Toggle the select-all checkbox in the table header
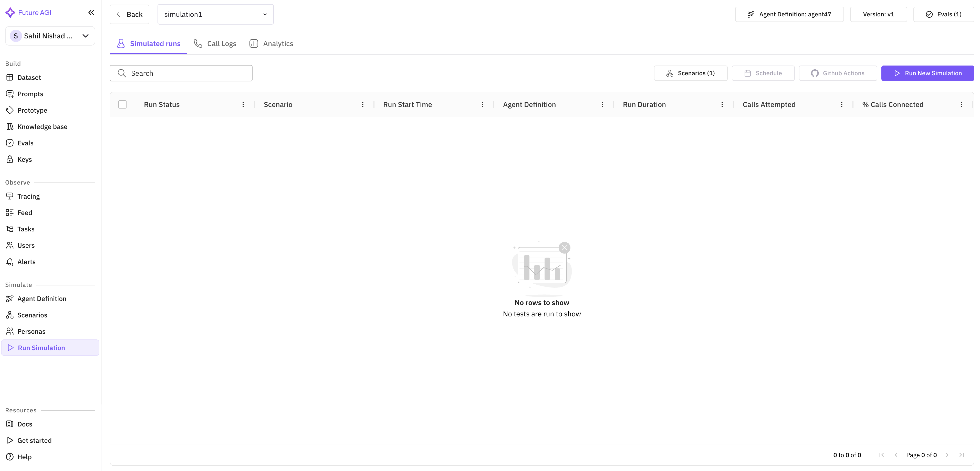This screenshot has width=980, height=471. tap(122, 104)
